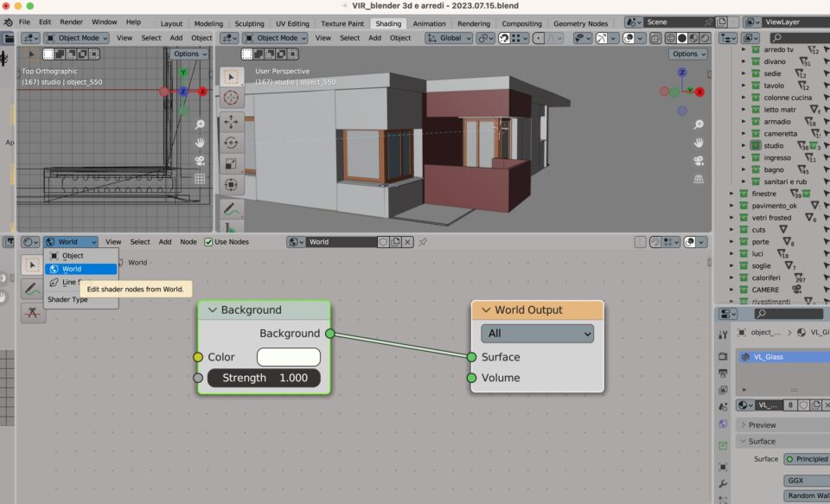Pin the World datablock in node editor

[423, 242]
